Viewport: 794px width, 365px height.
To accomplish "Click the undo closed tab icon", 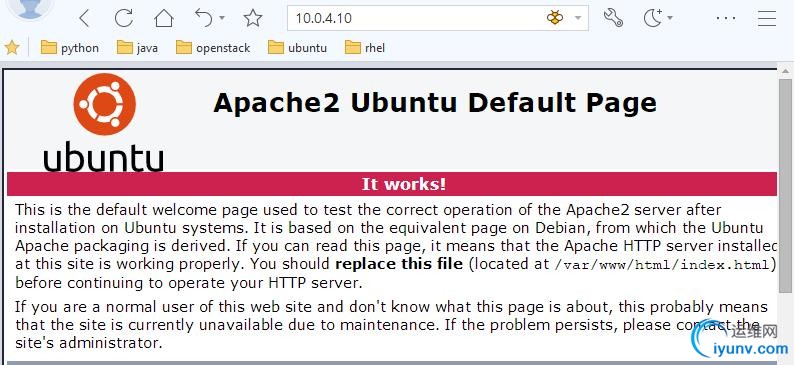I will pos(204,18).
